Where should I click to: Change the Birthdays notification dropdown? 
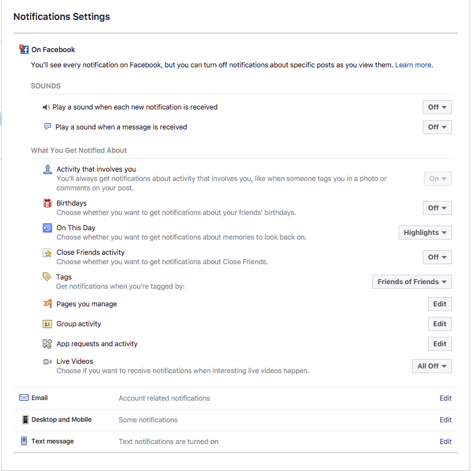point(437,208)
